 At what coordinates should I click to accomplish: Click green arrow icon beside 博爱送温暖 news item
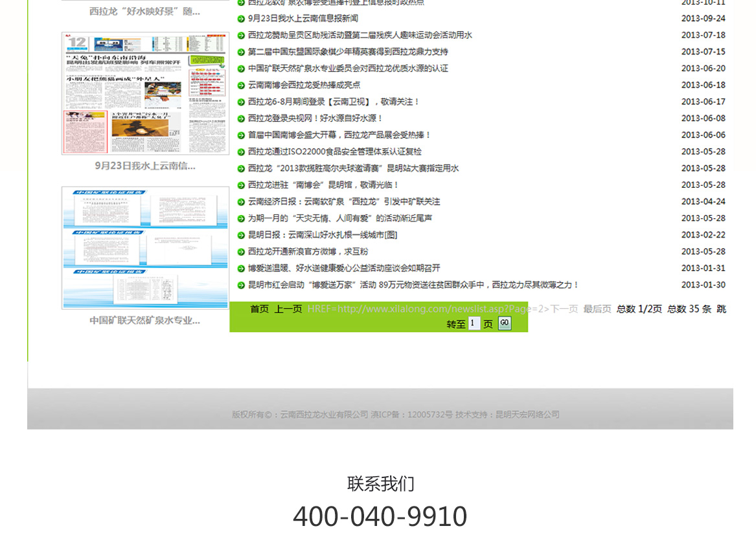point(241,268)
